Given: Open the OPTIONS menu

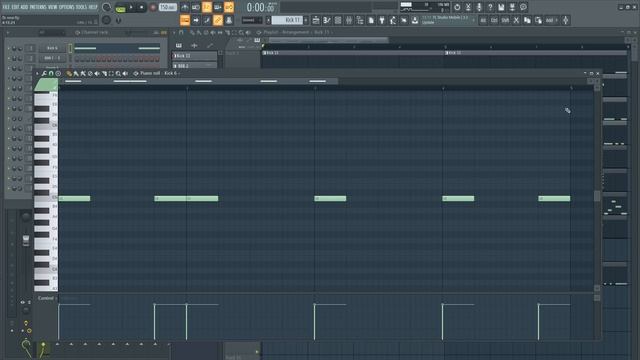Looking at the screenshot, I should pos(67,7).
